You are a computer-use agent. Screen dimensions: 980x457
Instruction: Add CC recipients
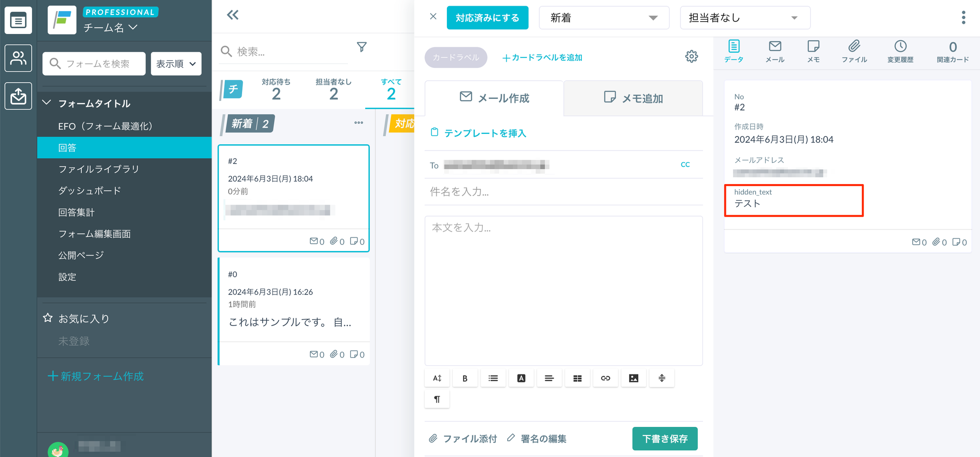coord(685,164)
